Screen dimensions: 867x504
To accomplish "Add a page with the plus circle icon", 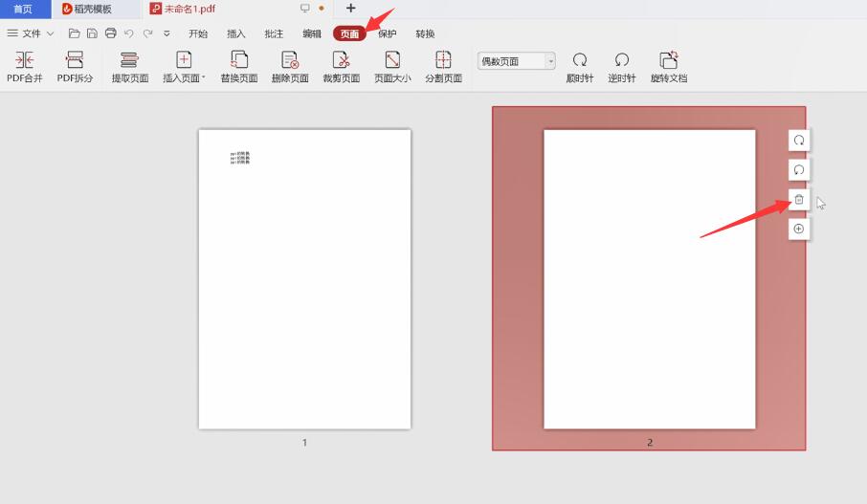I will click(x=799, y=229).
